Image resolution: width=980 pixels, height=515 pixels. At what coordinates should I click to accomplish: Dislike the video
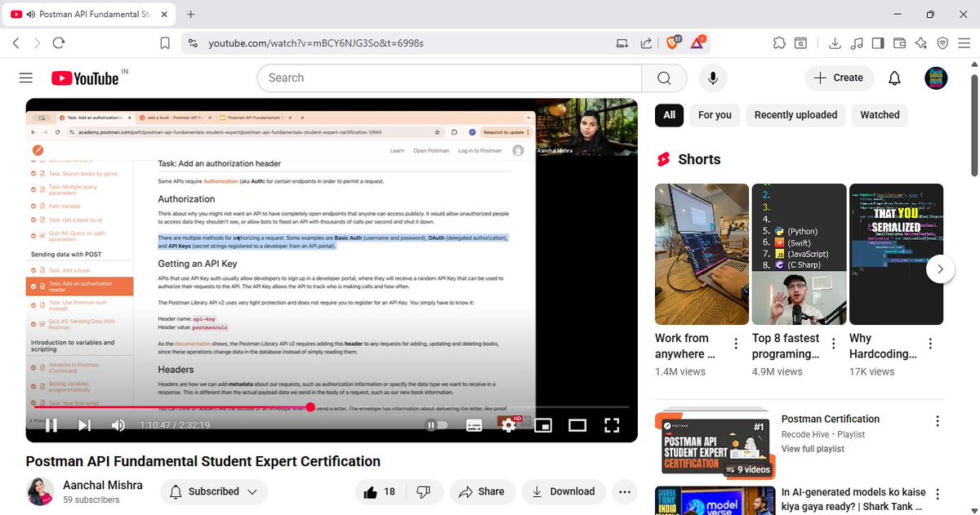click(424, 491)
